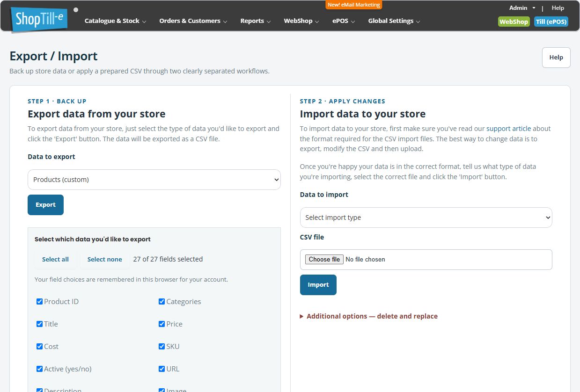This screenshot has width=580, height=392.
Task: Toggle the Product ID checkbox
Action: point(39,301)
